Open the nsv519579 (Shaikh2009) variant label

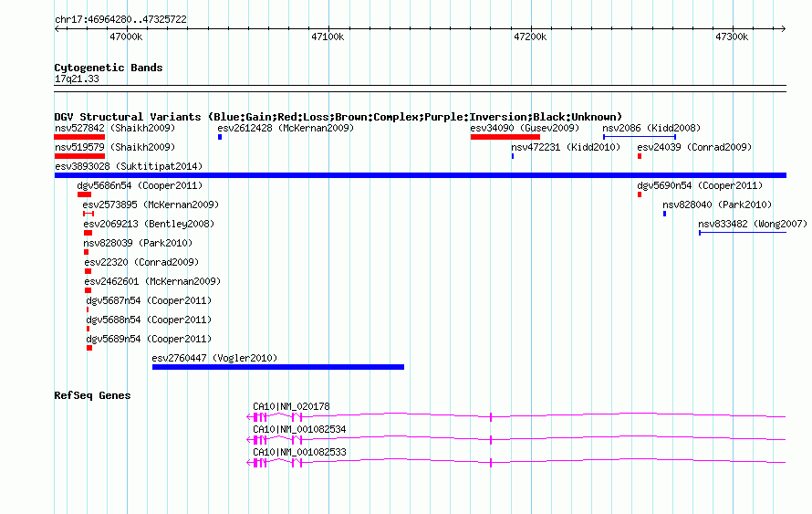point(115,147)
